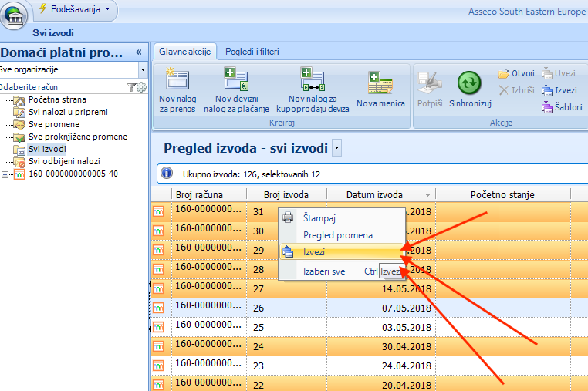Click the icon of statement row 24
This screenshot has width=588, height=391.
158,346
